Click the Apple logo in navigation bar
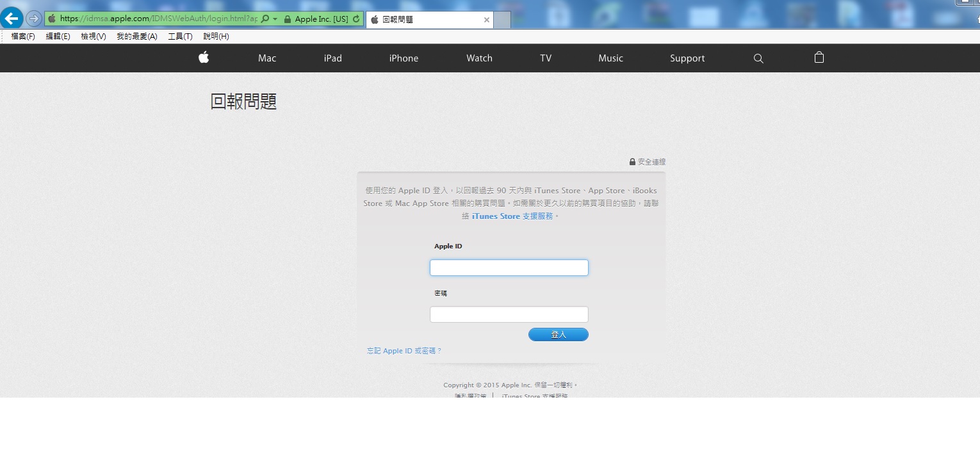The width and height of the screenshot is (980, 461). (x=204, y=58)
